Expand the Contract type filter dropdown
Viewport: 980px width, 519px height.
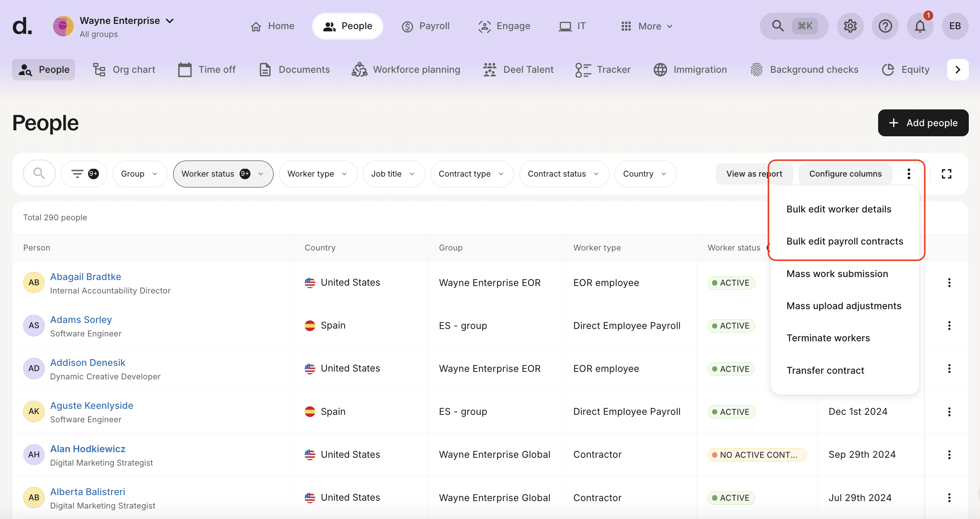471,174
